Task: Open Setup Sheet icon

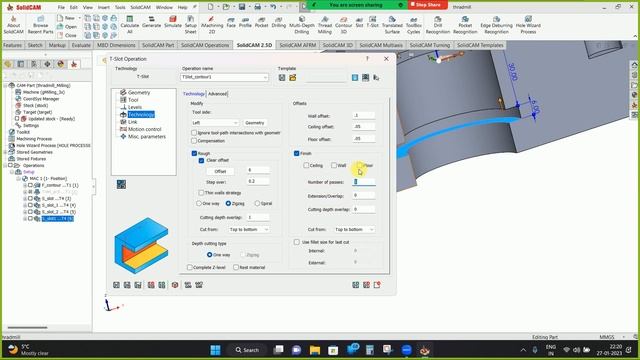Action: pyautogui.click(x=191, y=25)
